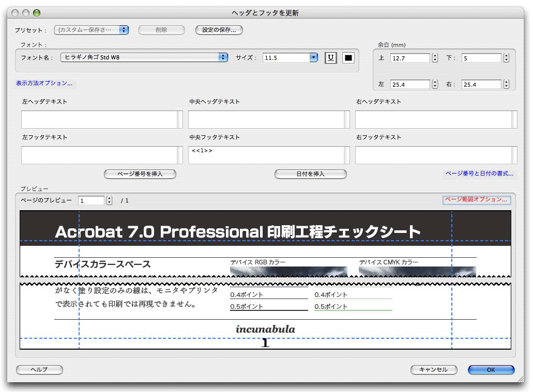This screenshot has width=533, height=392.
Task: Click the 左 margin field showing 25.4
Action: pyautogui.click(x=410, y=85)
